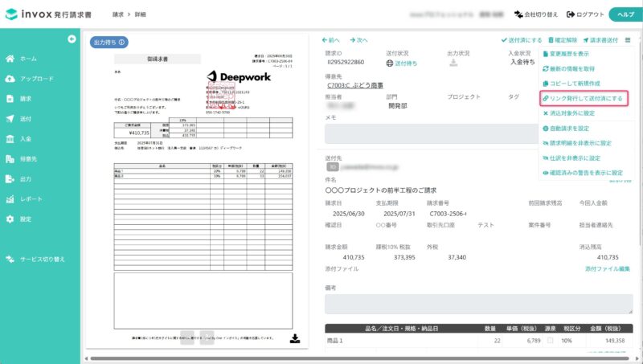This screenshot has height=364, width=643.
Task: Click the メモ text area
Action: point(431,133)
